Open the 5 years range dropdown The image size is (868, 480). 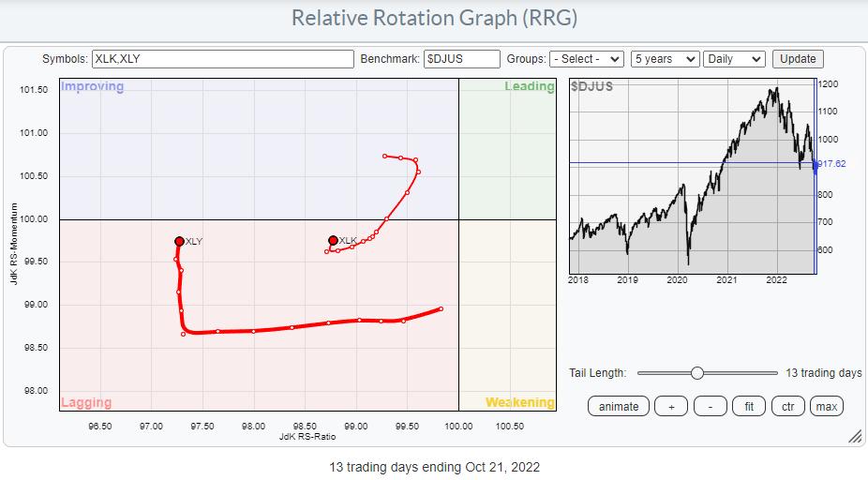pyautogui.click(x=665, y=59)
